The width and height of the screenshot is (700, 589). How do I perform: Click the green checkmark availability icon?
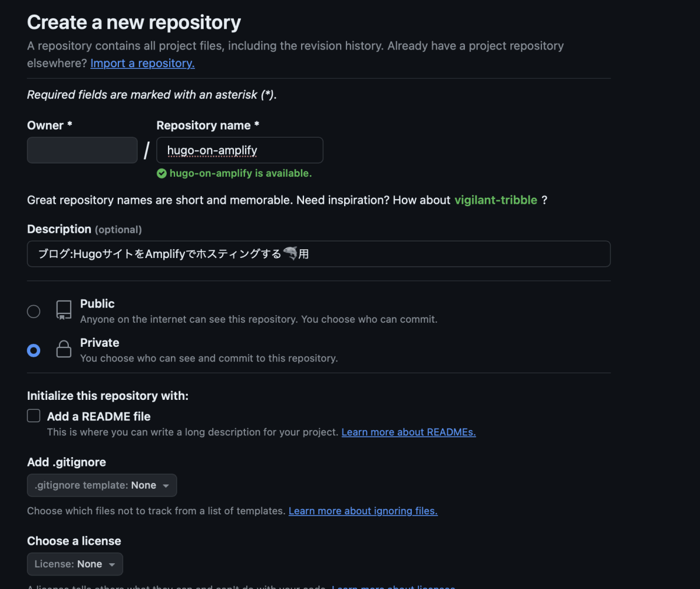pos(162,173)
